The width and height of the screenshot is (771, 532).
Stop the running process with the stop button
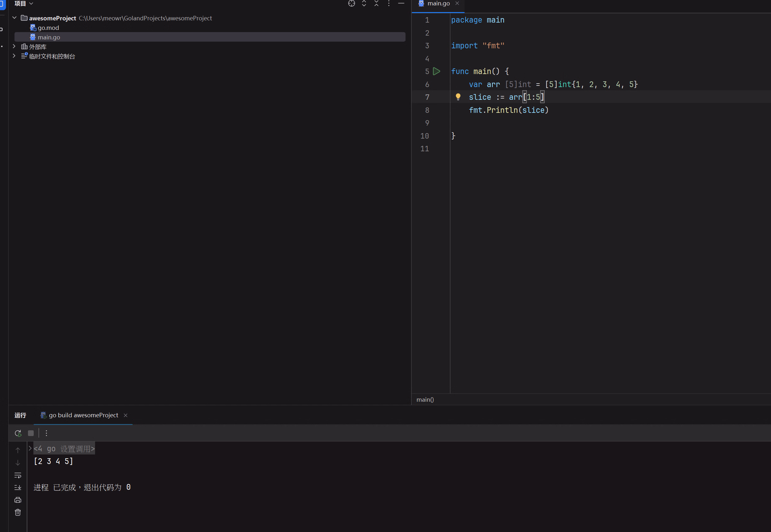coord(31,433)
